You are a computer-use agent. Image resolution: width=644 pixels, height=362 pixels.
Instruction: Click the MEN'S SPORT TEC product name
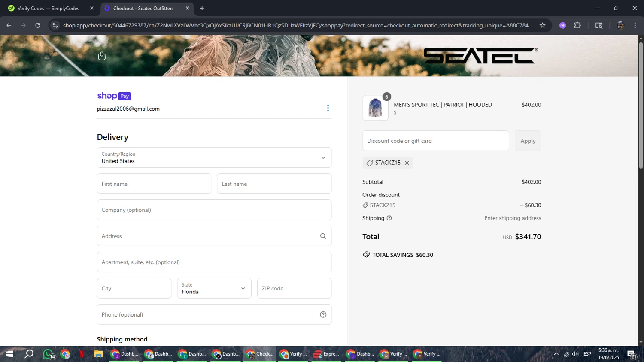[x=443, y=105]
